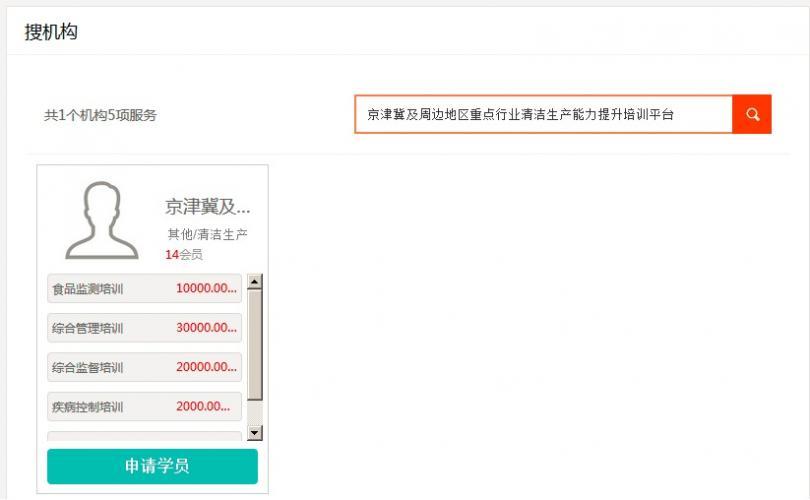Click the service list scroll up arrow
The width and height of the screenshot is (810, 500).
tap(255, 282)
